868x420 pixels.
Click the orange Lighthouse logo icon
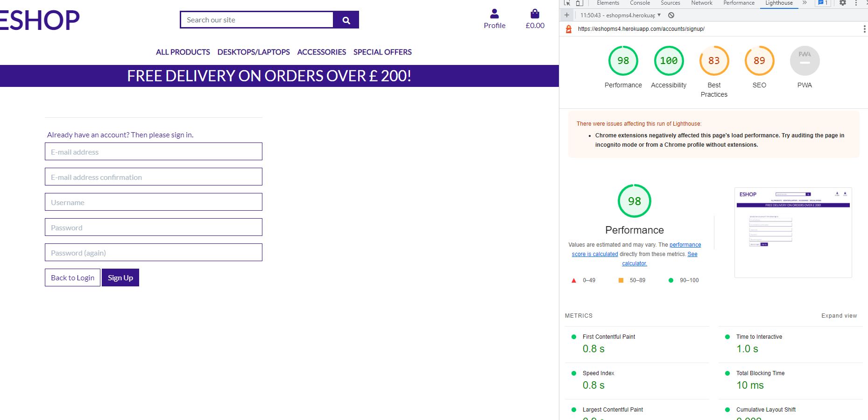568,29
